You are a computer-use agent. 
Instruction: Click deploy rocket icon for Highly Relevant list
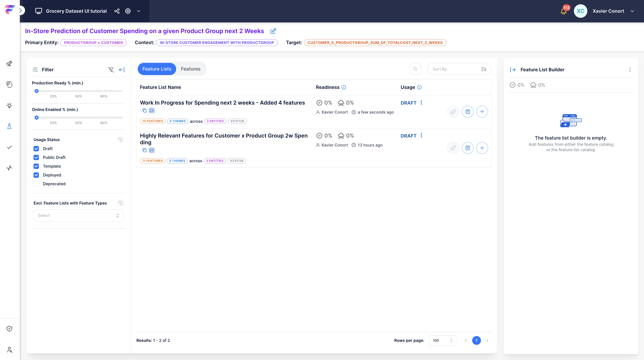click(453, 148)
